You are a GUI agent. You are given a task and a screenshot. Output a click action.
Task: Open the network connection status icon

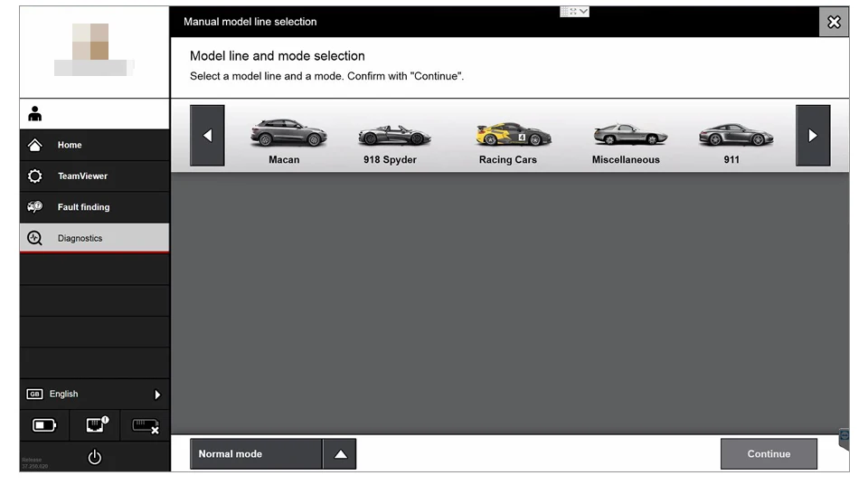97,425
